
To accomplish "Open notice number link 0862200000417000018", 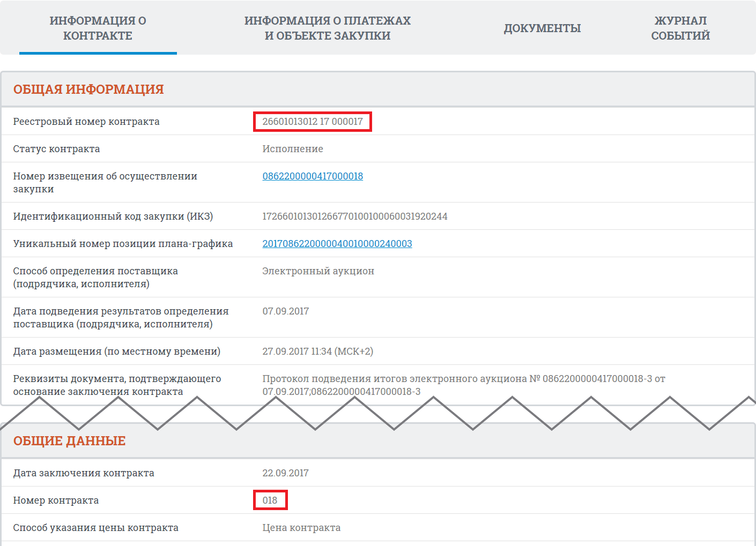I will (x=313, y=176).
